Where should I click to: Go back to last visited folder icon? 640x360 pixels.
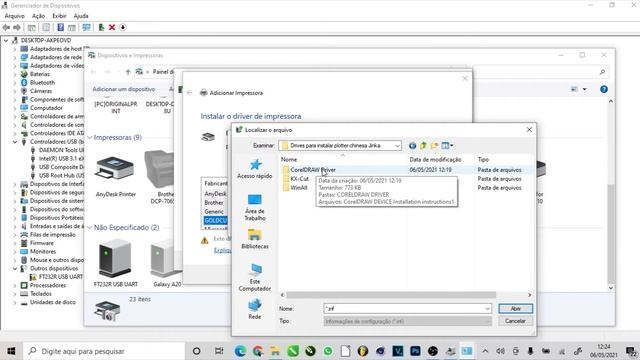[x=412, y=145]
